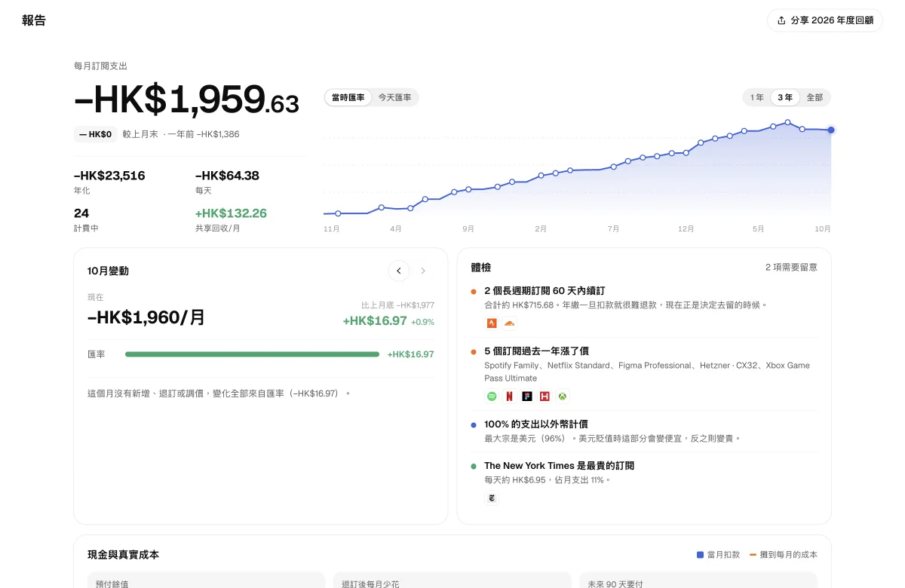Click the -HK$23,516 annualized value
Image resolution: width=905 pixels, height=588 pixels.
(109, 176)
